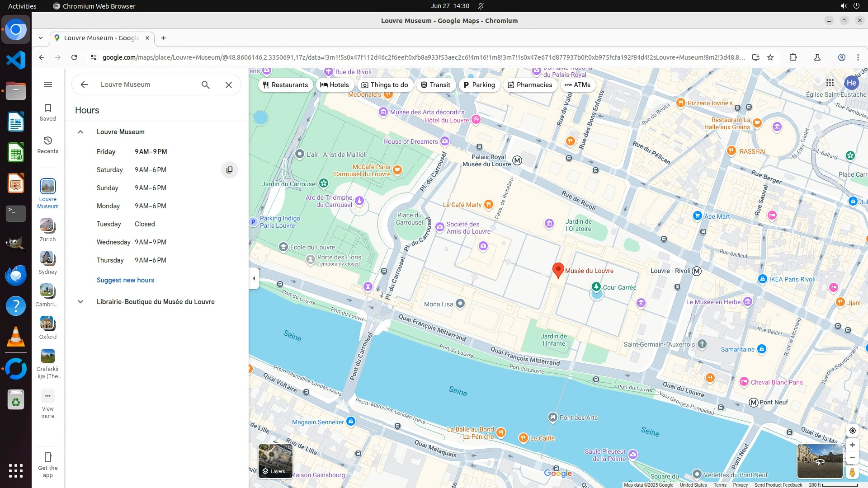Open the Google apps grid icon
Image resolution: width=868 pixels, height=488 pixels.
click(x=830, y=83)
